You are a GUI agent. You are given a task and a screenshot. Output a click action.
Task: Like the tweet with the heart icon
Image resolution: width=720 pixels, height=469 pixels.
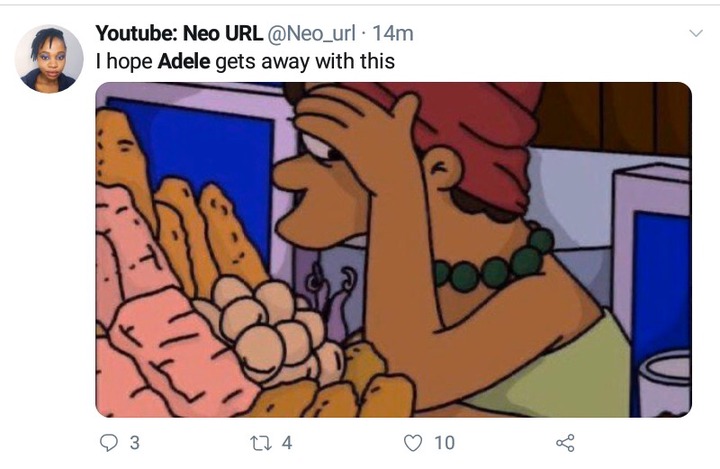412,442
